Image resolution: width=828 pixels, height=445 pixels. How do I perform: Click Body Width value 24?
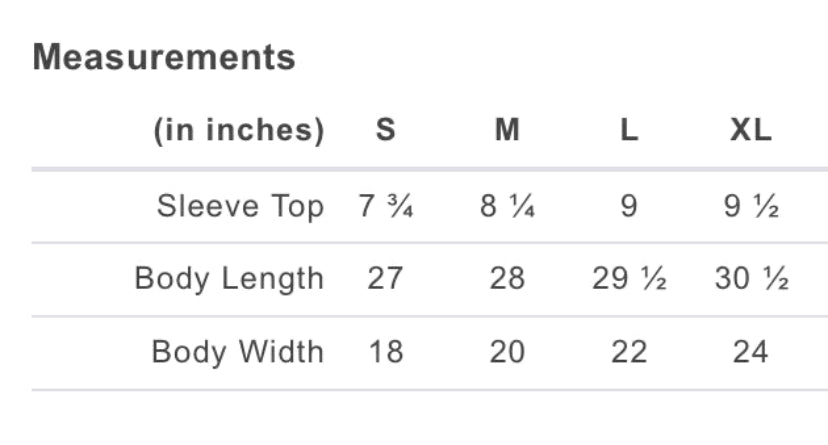[x=751, y=352]
